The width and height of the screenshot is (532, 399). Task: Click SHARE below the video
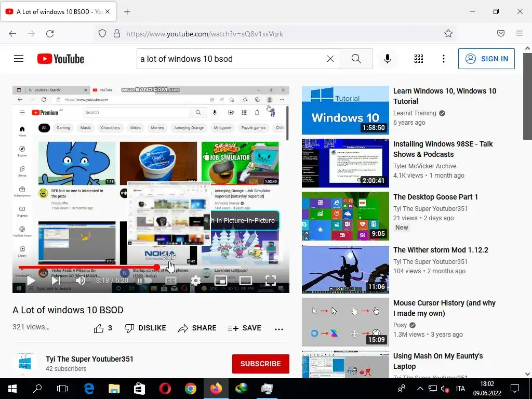(x=197, y=328)
